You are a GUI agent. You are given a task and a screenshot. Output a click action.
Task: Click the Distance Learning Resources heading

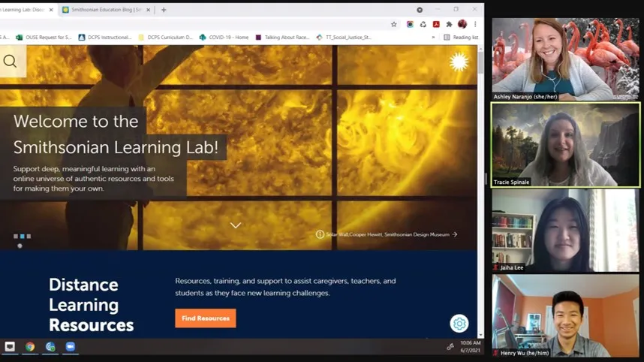pyautogui.click(x=91, y=305)
